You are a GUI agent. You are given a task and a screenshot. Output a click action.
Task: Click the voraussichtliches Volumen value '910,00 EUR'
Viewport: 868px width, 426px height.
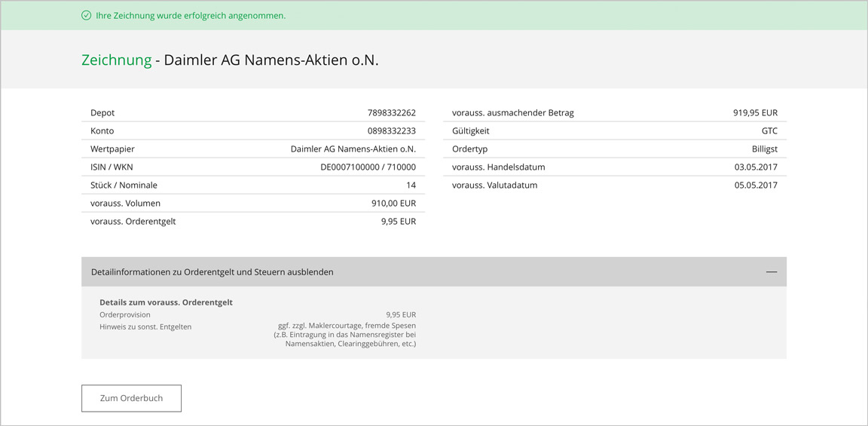click(x=393, y=204)
